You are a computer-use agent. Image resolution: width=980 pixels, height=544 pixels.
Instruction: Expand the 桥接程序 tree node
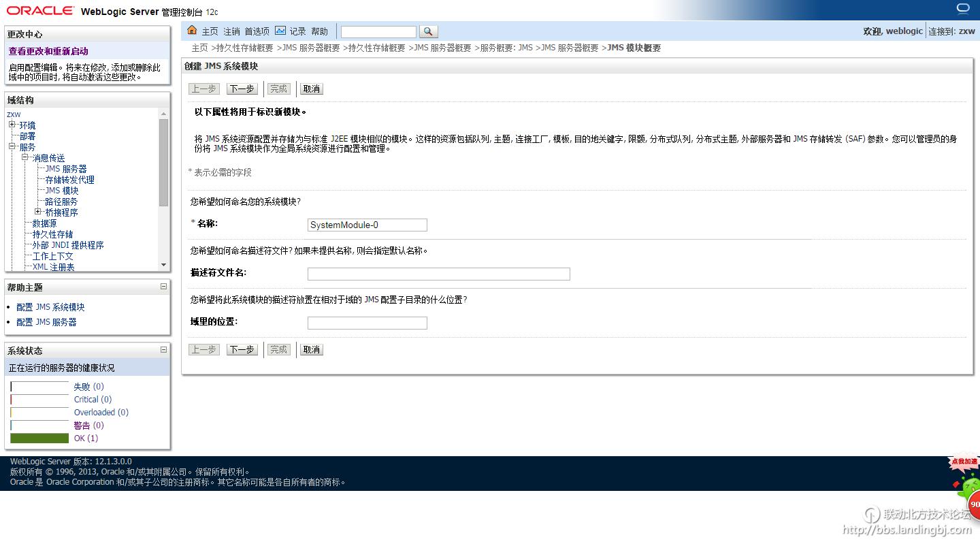(37, 212)
